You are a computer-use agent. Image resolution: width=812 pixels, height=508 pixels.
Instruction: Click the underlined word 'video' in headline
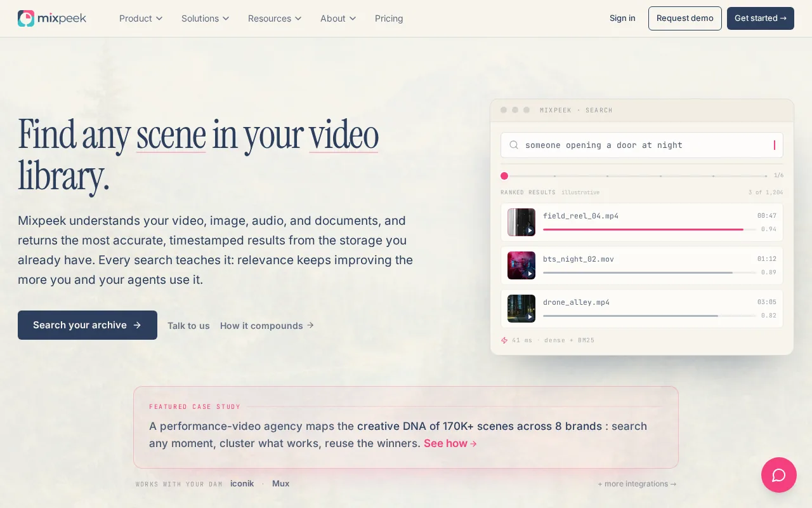[x=344, y=135]
